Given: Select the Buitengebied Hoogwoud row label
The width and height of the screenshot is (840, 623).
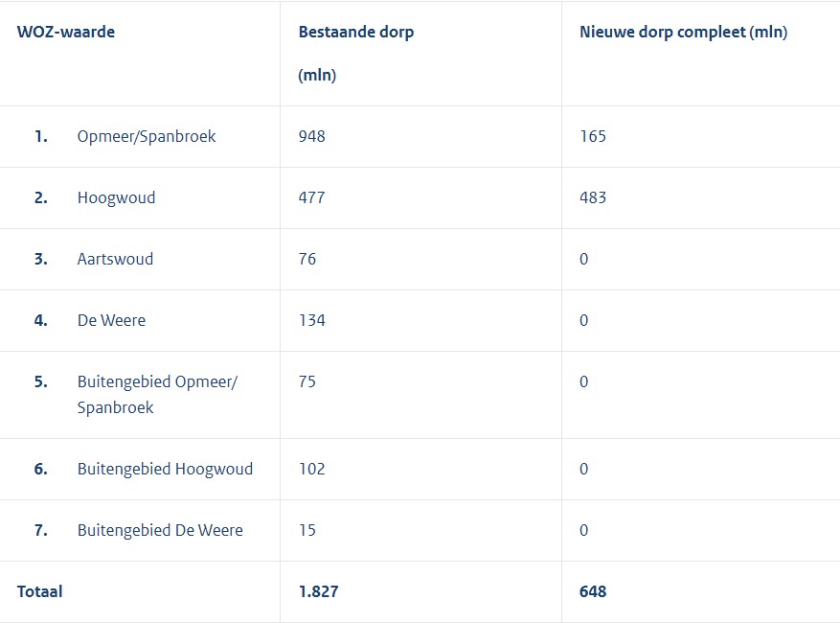Looking at the screenshot, I should pyautogui.click(x=165, y=469).
